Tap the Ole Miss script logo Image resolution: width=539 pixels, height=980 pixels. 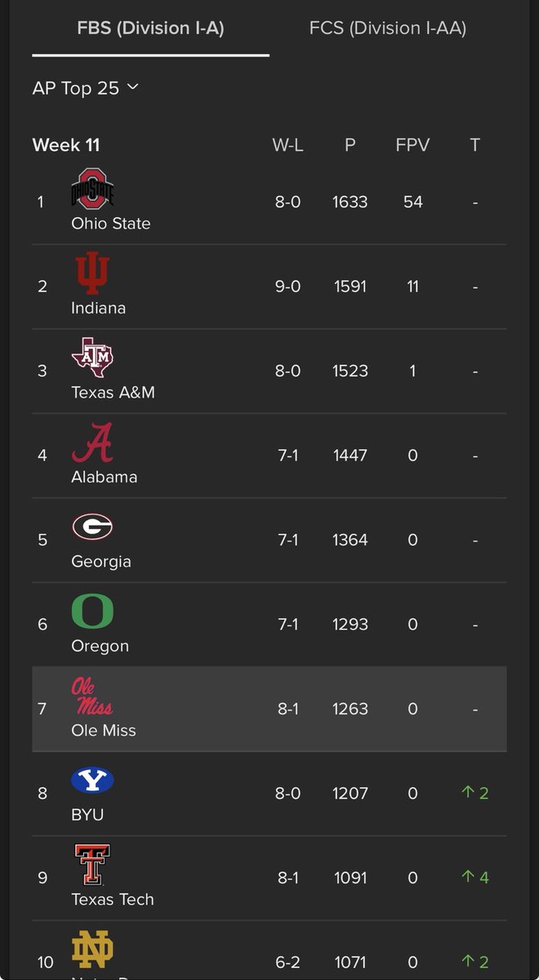pyautogui.click(x=92, y=696)
